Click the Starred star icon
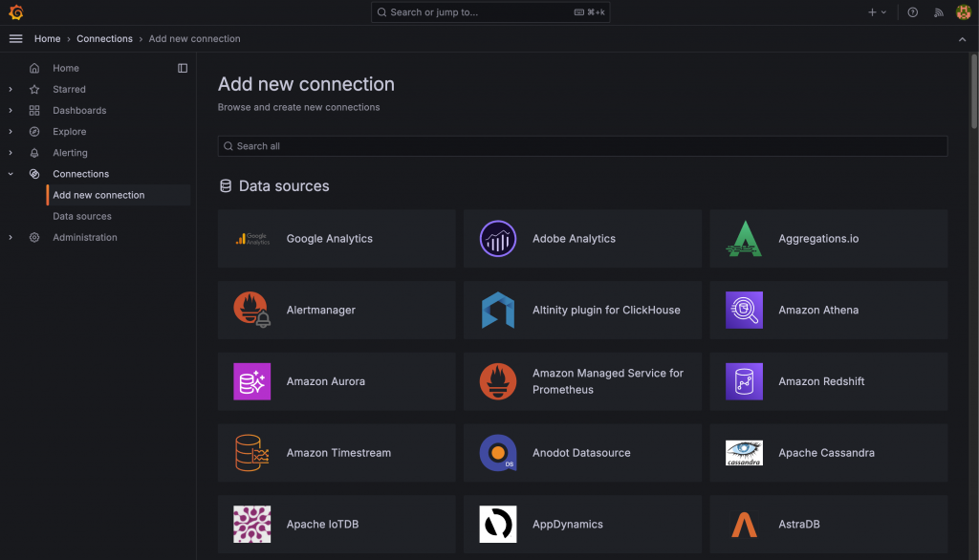The height and width of the screenshot is (560, 979). coord(34,89)
